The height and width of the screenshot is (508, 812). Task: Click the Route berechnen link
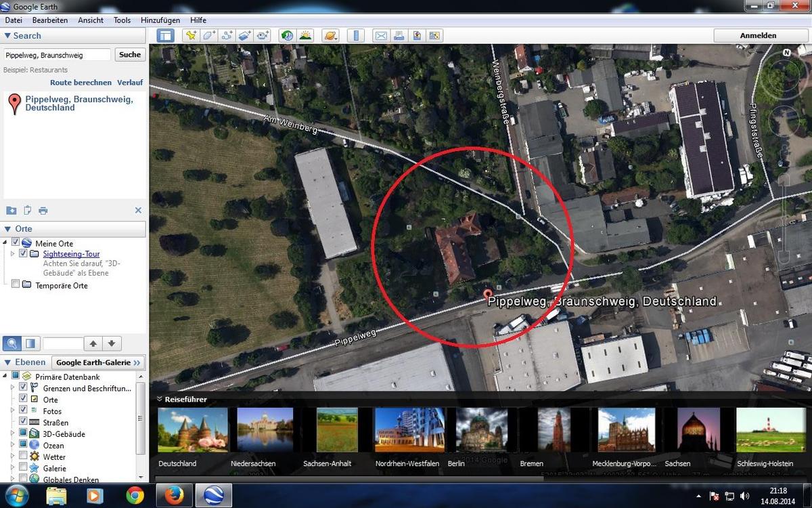click(x=81, y=83)
